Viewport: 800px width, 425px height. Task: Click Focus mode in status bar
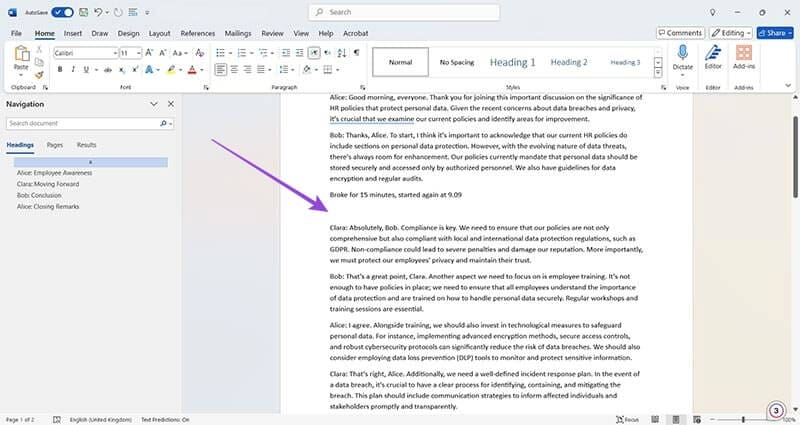[x=627, y=419]
